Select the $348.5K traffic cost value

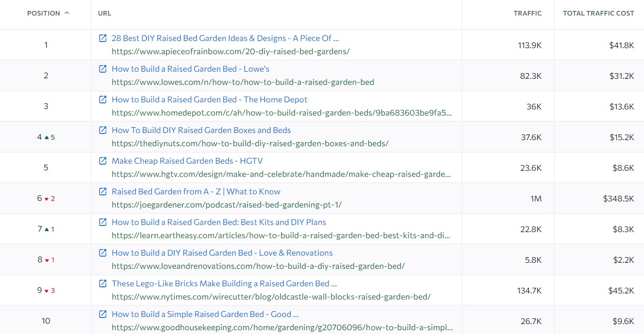[x=619, y=199]
